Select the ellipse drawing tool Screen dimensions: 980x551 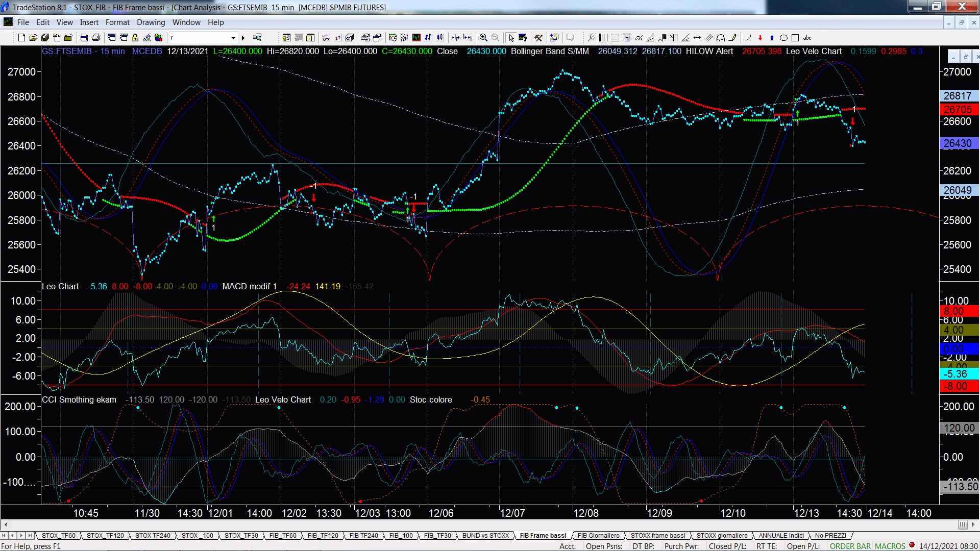[x=783, y=38]
